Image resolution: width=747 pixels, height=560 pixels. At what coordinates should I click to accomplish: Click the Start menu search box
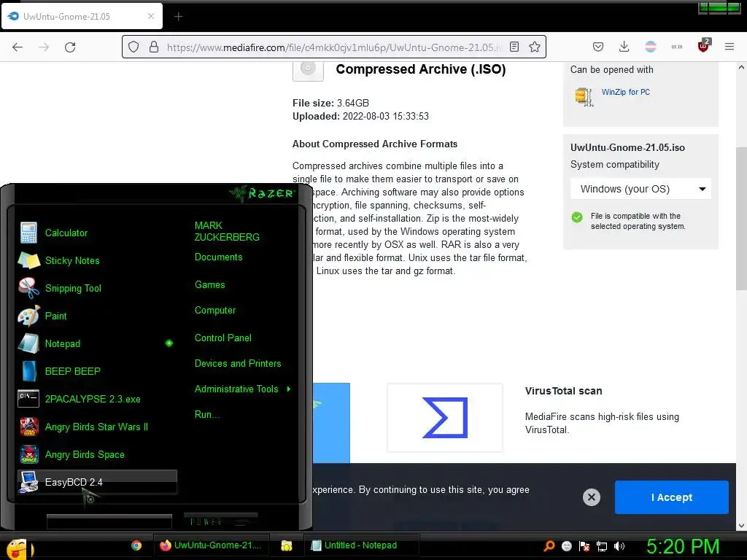[109, 521]
